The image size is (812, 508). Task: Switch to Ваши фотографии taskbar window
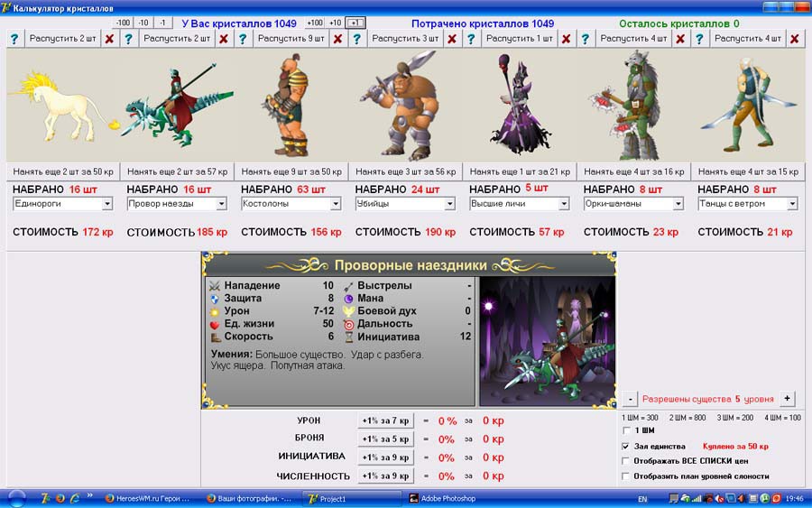[250, 499]
